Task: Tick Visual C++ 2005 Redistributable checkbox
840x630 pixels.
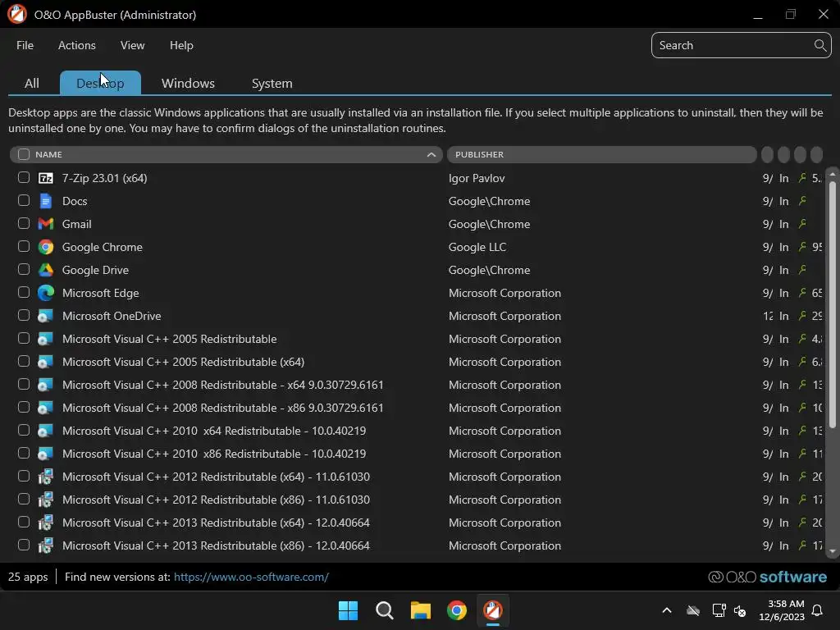Action: click(24, 339)
